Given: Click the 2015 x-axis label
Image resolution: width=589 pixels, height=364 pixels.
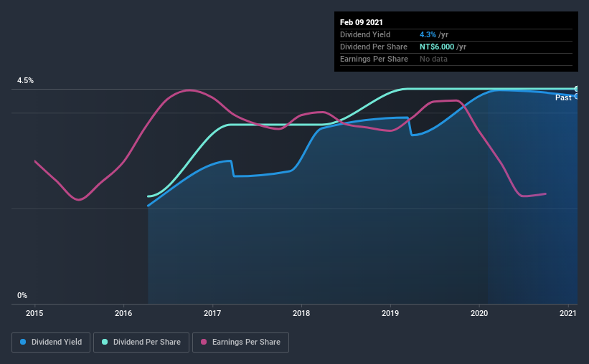Looking at the screenshot, I should (34, 313).
